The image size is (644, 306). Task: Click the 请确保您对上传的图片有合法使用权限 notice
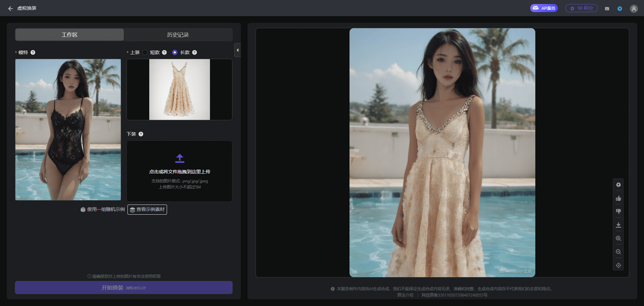pyautogui.click(x=124, y=276)
